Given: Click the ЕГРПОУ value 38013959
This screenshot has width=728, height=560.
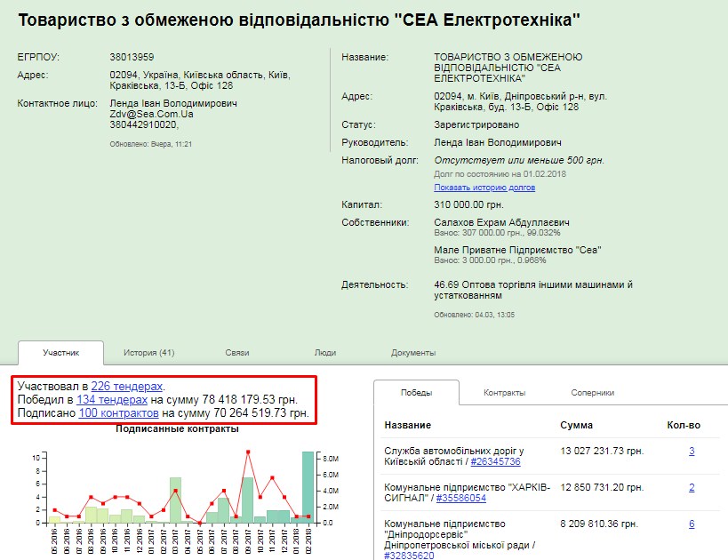Looking at the screenshot, I should tap(132, 57).
